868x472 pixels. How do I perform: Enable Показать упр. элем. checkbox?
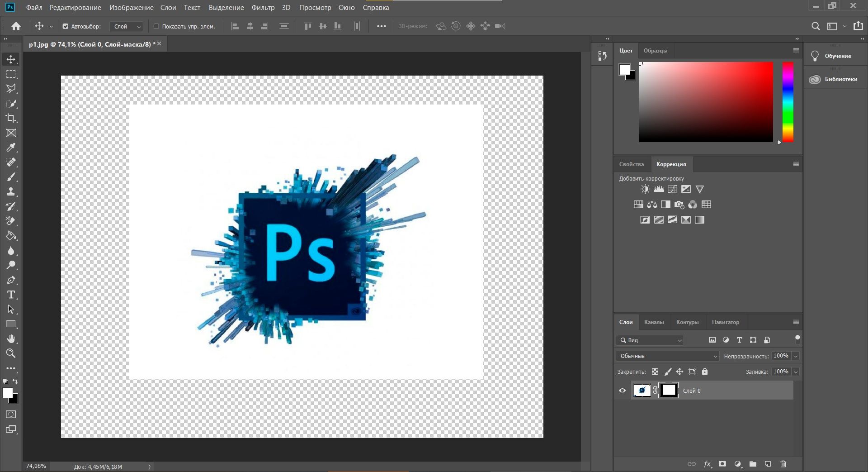point(156,26)
